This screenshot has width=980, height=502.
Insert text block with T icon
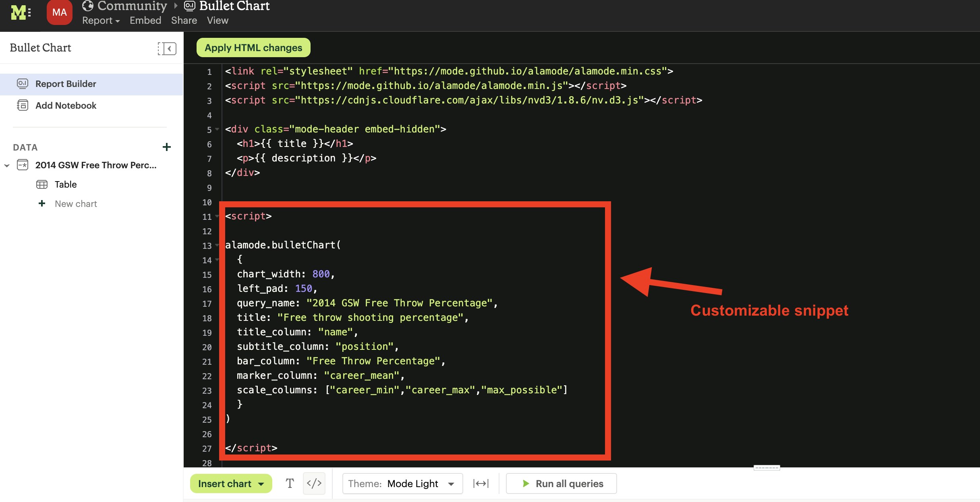coord(290,483)
